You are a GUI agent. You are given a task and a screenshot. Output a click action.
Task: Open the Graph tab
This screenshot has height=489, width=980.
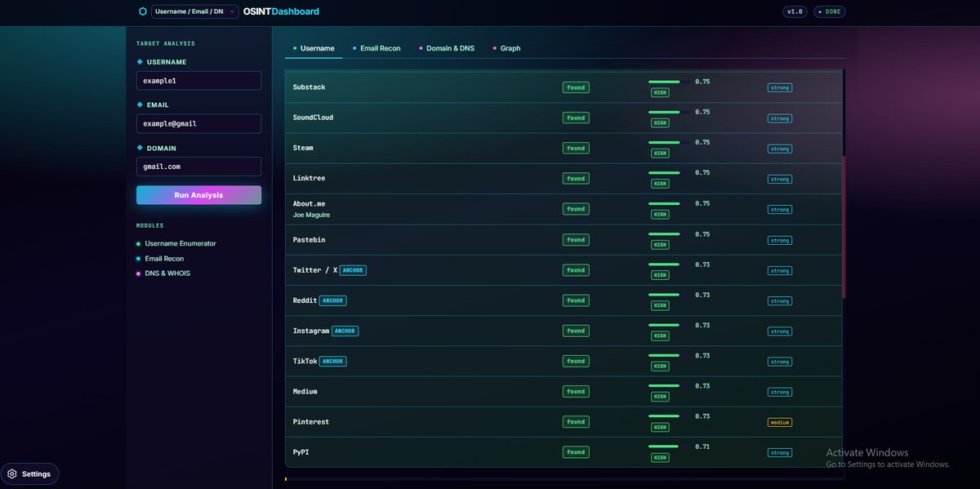click(x=506, y=48)
